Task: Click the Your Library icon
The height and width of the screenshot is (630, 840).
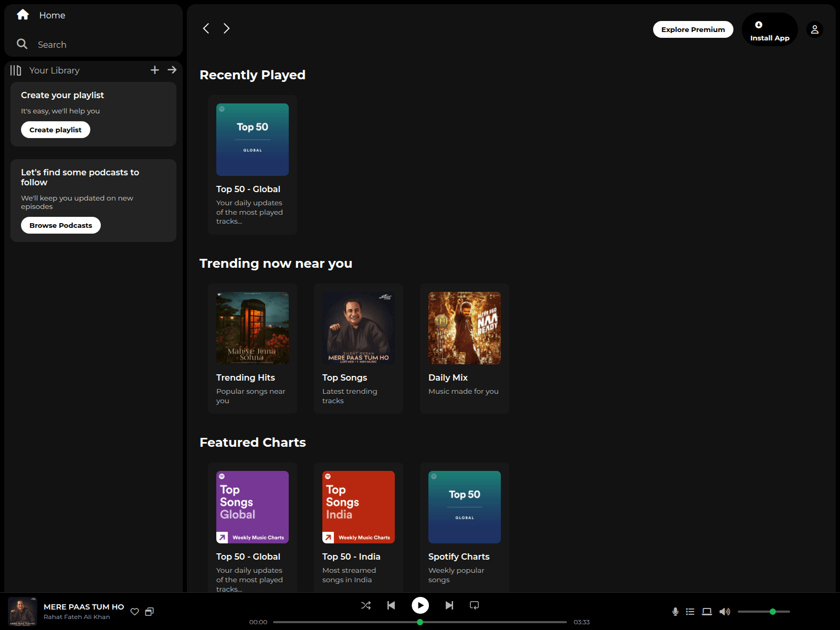Action: (x=16, y=70)
